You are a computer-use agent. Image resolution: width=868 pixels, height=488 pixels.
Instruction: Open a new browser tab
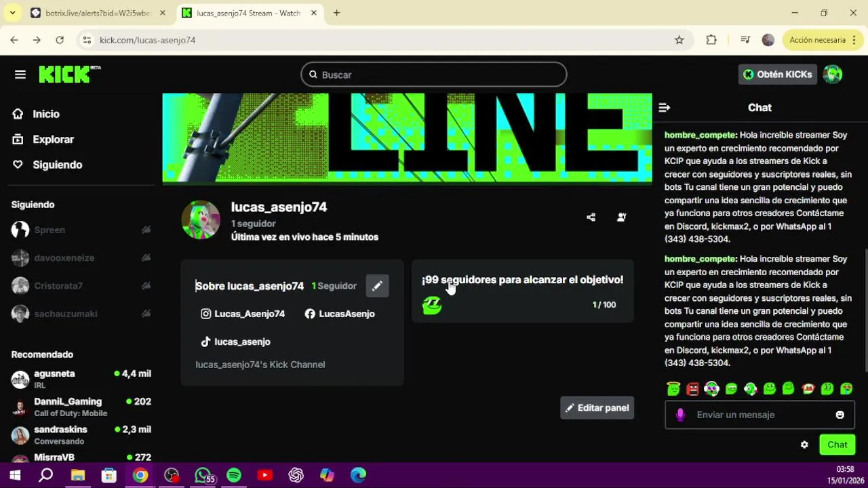pyautogui.click(x=336, y=13)
